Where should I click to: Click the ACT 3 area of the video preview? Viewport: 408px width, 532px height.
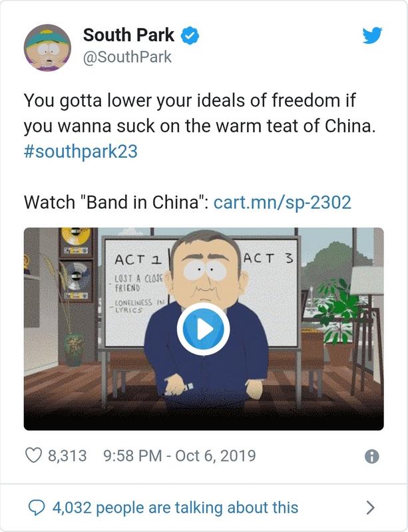pyautogui.click(x=268, y=259)
